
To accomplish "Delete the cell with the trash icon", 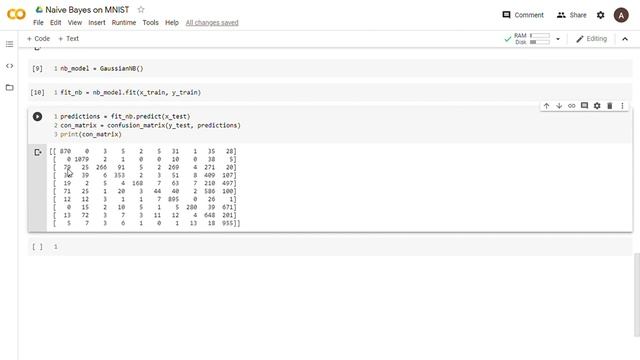I will 610,106.
